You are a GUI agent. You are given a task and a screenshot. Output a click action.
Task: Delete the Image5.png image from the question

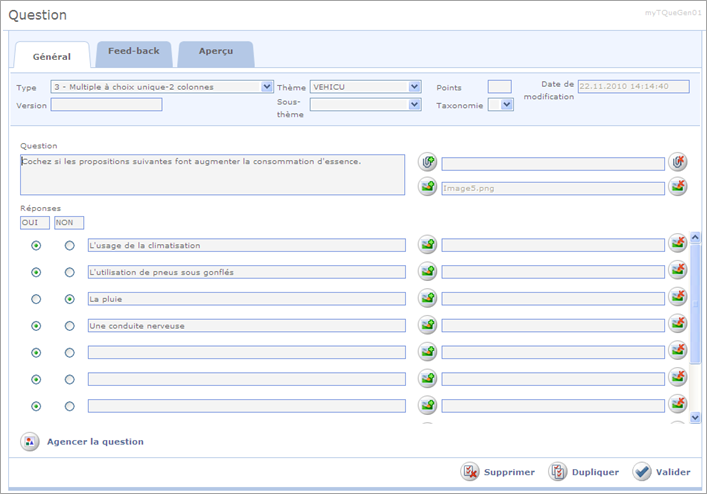click(678, 187)
